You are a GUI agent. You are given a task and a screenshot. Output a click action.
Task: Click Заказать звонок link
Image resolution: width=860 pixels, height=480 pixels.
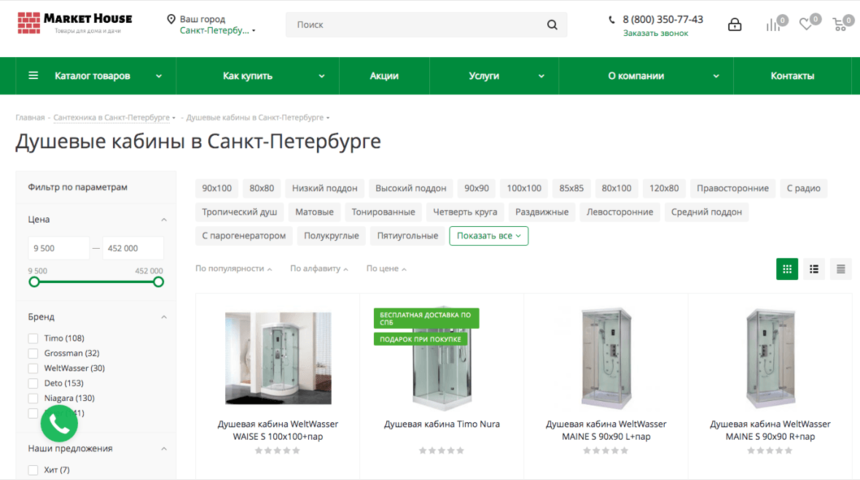[x=655, y=33]
